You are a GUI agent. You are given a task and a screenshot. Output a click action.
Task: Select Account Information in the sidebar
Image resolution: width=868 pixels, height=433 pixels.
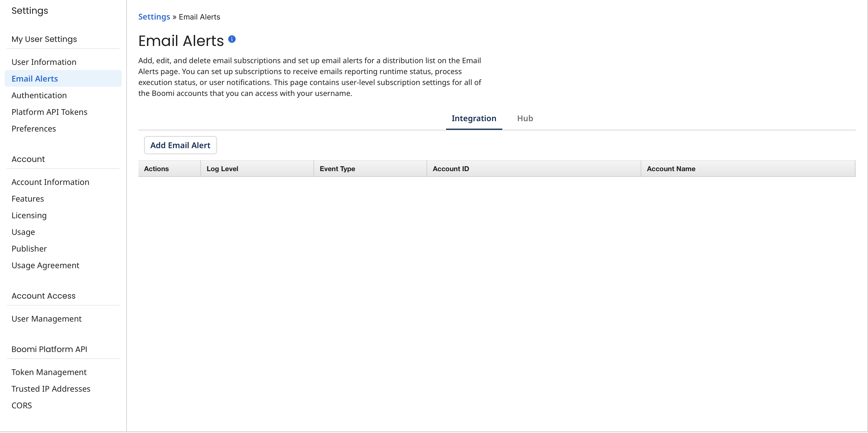pos(50,182)
